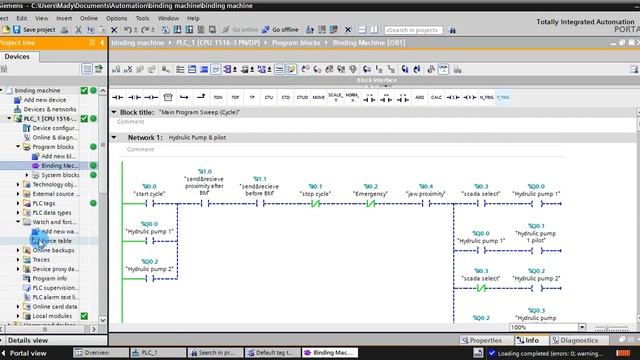The image size is (640, 360).
Task: Insert TOF timer from favorites
Action: pos(235,98)
